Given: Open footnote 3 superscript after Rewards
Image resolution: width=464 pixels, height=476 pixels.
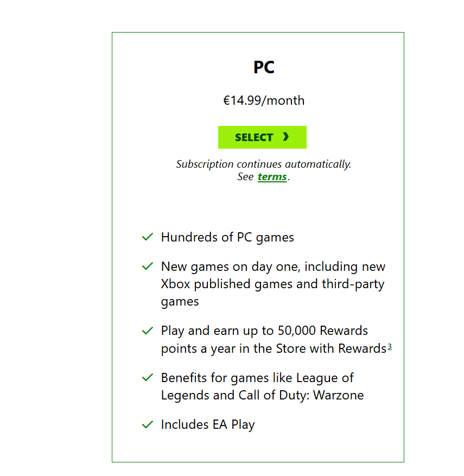Looking at the screenshot, I should coord(390,347).
